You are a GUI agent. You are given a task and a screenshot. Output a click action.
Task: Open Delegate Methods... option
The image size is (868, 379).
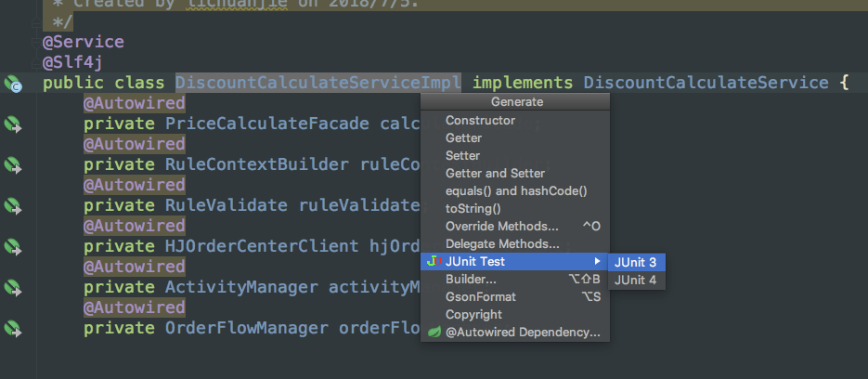coord(515,243)
